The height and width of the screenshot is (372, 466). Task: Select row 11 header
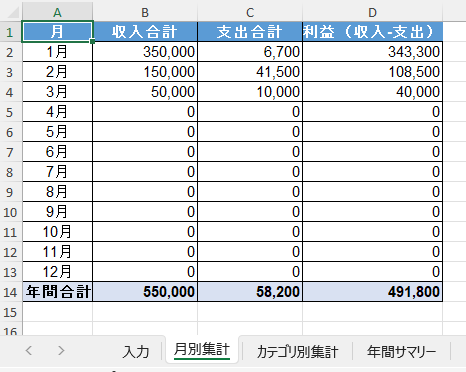coord(11,232)
